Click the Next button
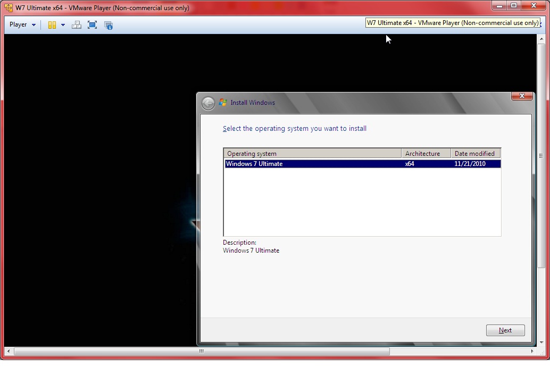 tap(505, 330)
